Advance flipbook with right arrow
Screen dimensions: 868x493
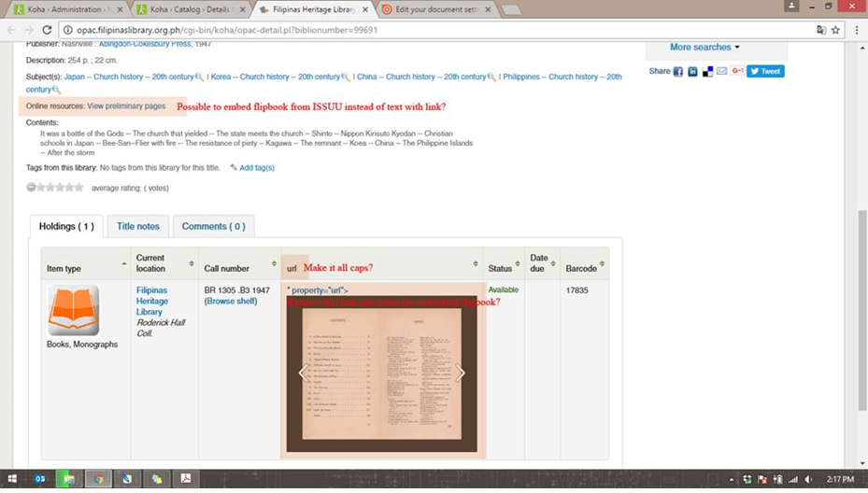[x=460, y=373]
